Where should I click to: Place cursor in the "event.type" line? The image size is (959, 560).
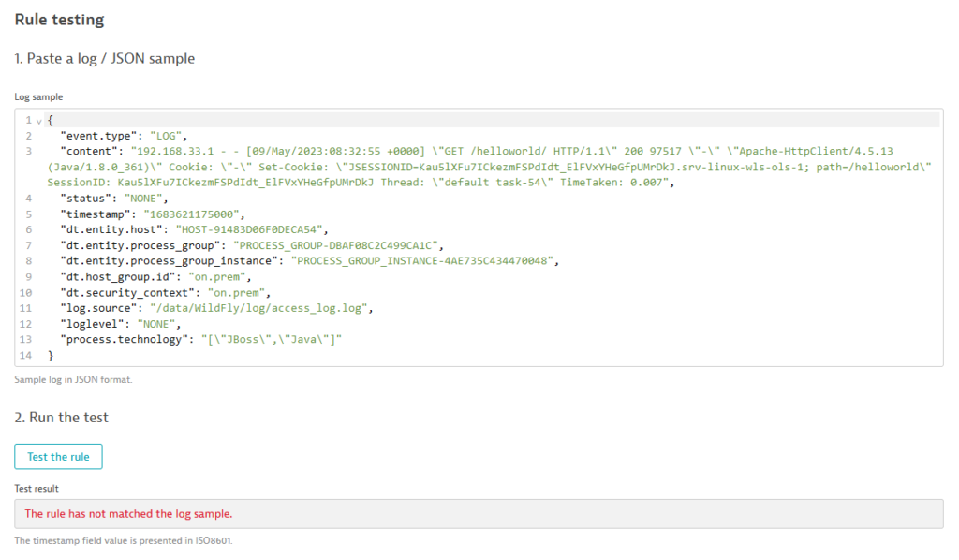pyautogui.click(x=124, y=136)
